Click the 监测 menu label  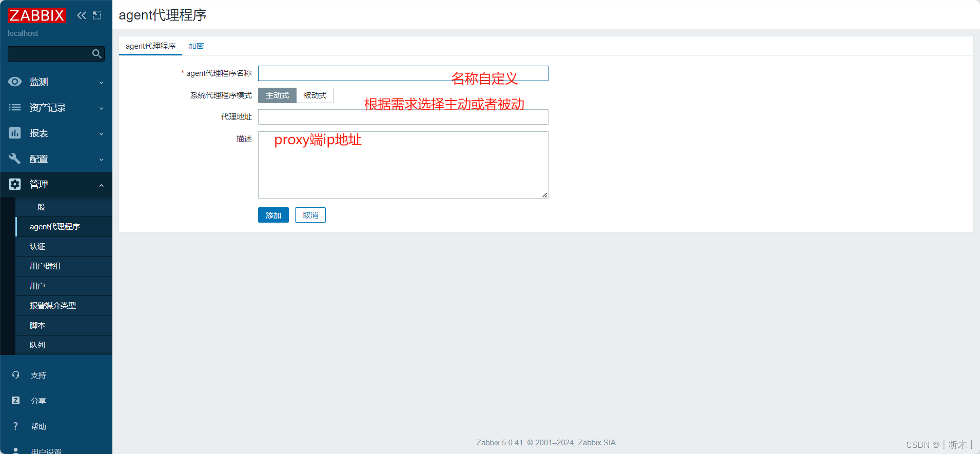coord(39,82)
